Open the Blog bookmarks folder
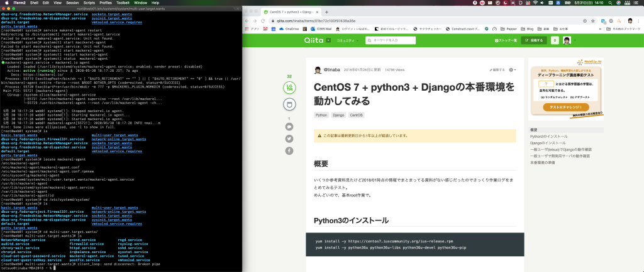The width and height of the screenshot is (644, 272). point(527,29)
